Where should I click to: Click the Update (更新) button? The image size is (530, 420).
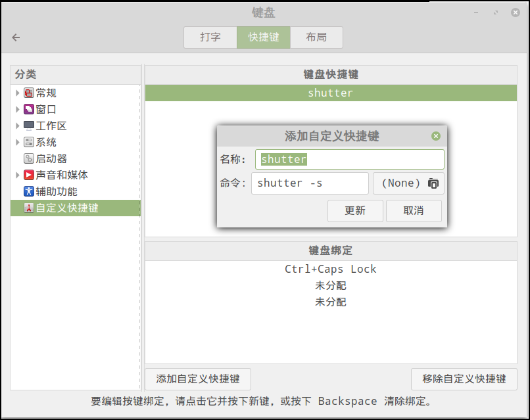click(354, 211)
